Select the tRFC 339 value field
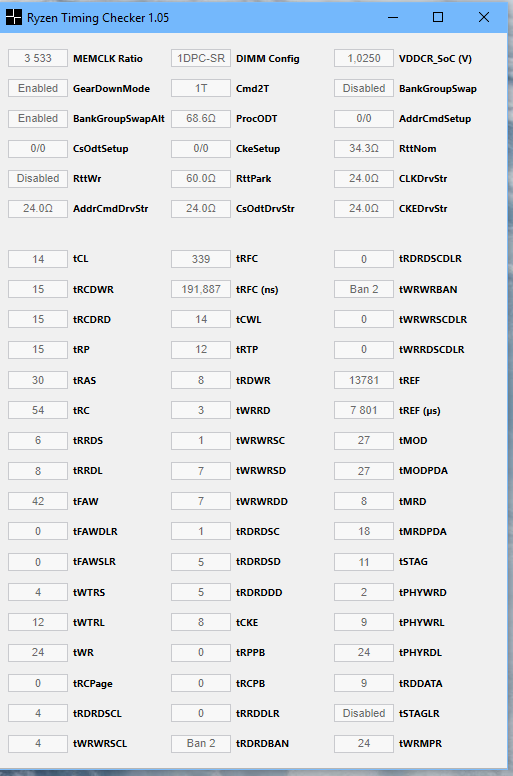 pyautogui.click(x=201, y=259)
